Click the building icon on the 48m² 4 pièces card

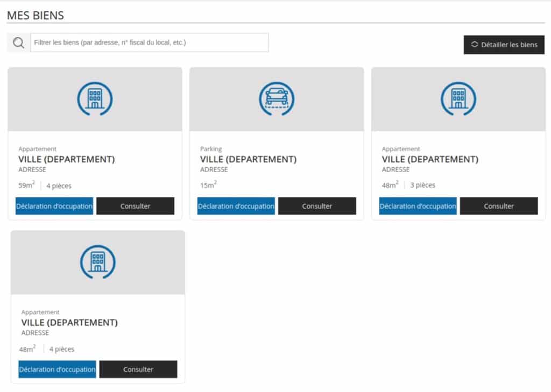98,262
